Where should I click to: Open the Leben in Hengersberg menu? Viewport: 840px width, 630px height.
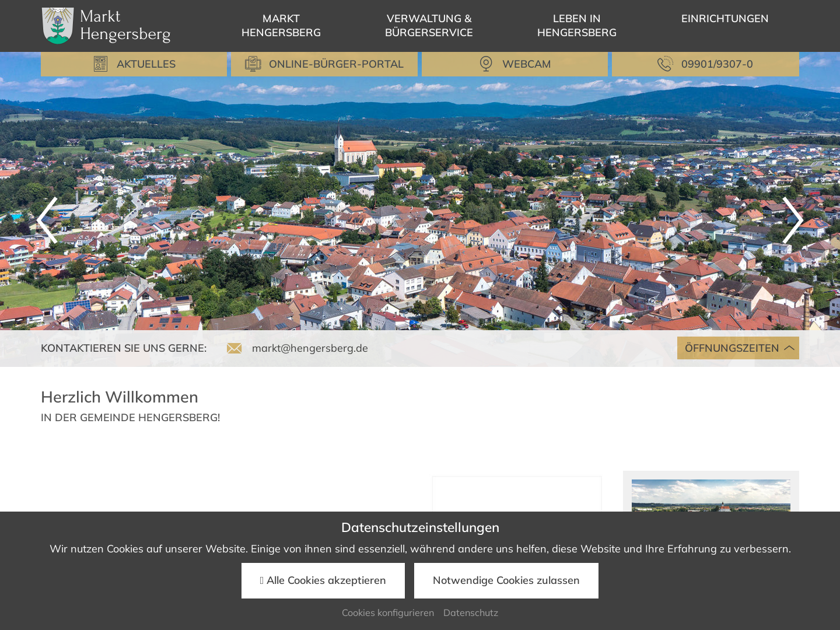click(x=577, y=26)
